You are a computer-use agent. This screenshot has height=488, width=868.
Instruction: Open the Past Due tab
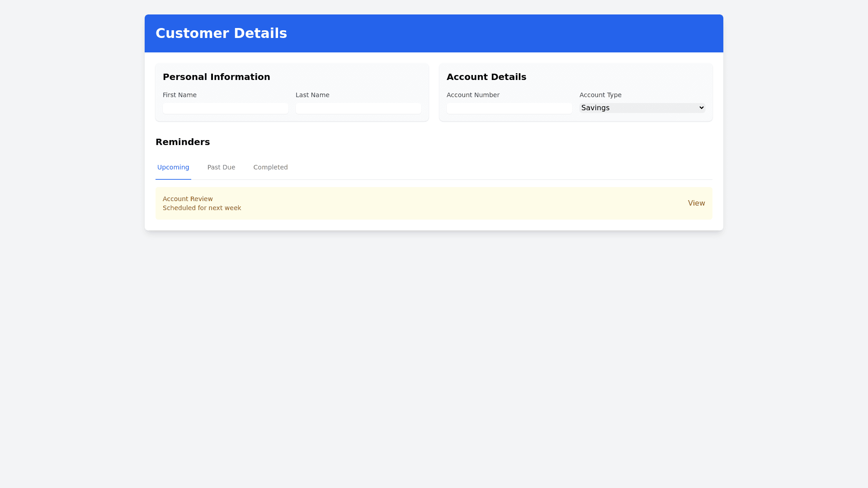tap(221, 167)
